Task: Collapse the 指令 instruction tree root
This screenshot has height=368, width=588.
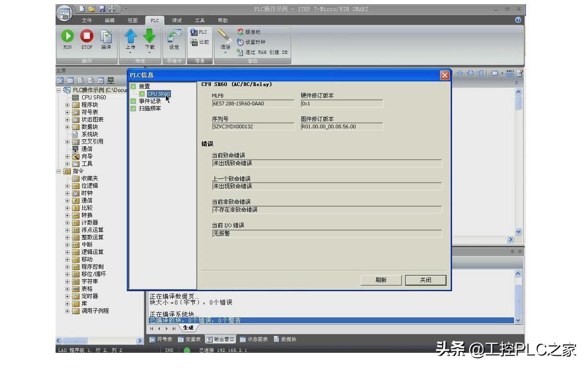Action: 59,171
